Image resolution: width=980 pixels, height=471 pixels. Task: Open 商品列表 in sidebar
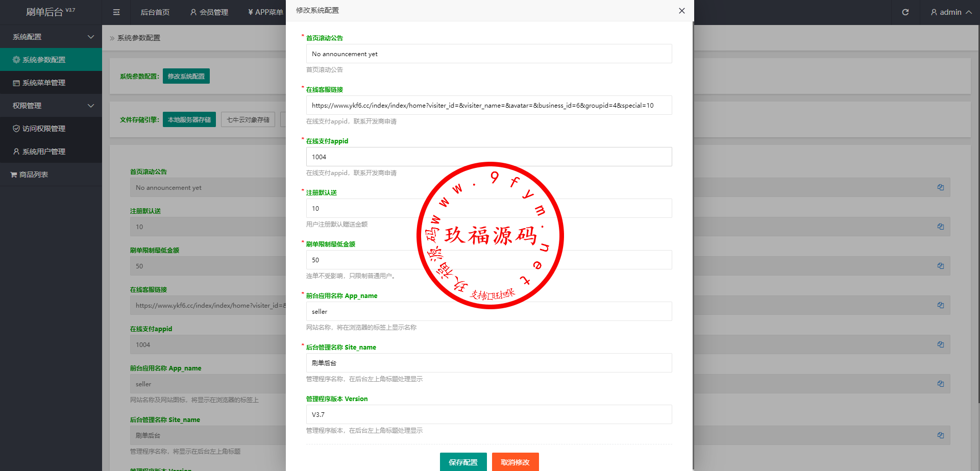51,175
